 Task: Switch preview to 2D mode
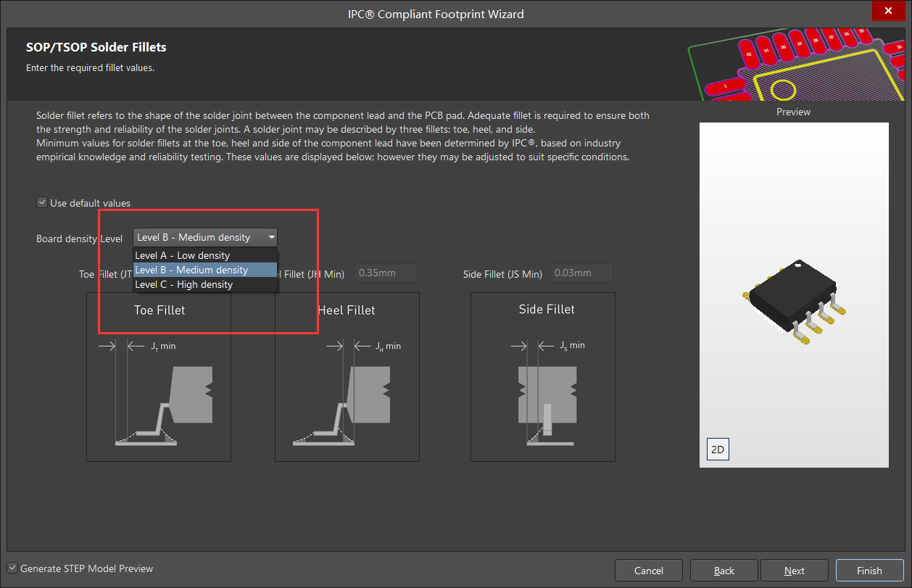[717, 450]
